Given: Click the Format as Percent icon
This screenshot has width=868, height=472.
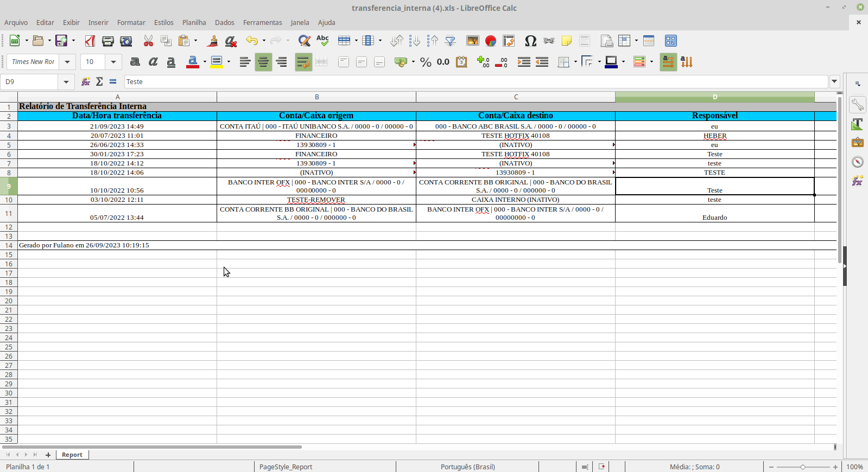Looking at the screenshot, I should (426, 62).
